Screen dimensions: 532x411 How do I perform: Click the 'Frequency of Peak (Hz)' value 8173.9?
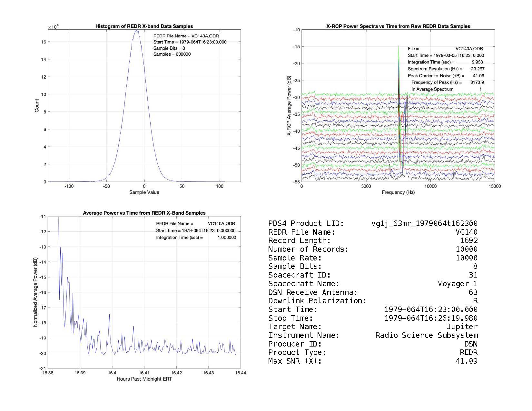point(477,83)
